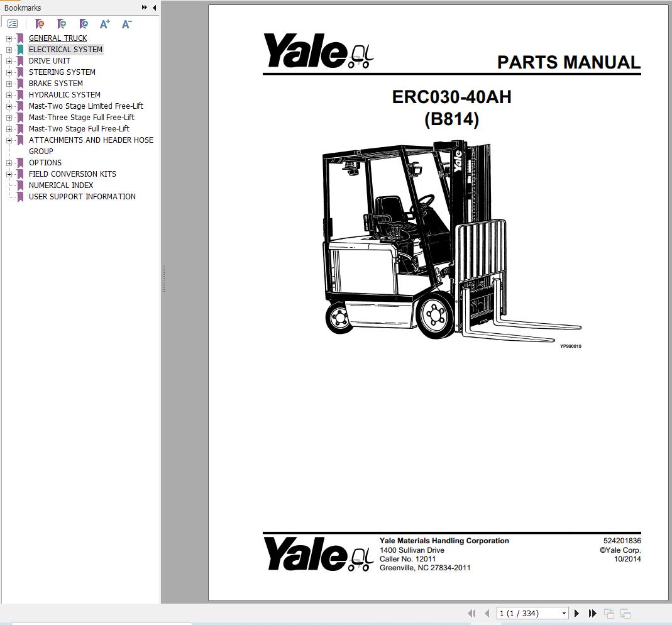Delete the selected bookmark
Image resolution: width=672 pixels, height=625 pixels.
tap(40, 23)
